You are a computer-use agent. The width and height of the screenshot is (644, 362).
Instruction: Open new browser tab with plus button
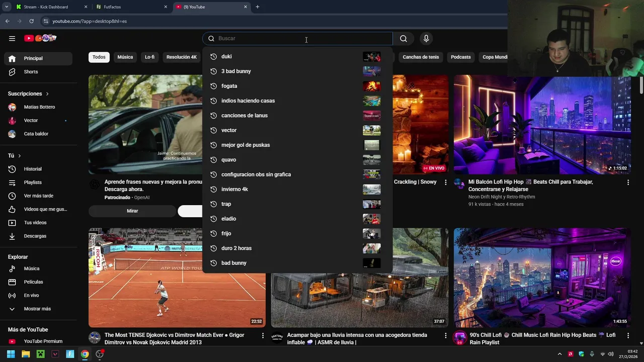coord(258,7)
